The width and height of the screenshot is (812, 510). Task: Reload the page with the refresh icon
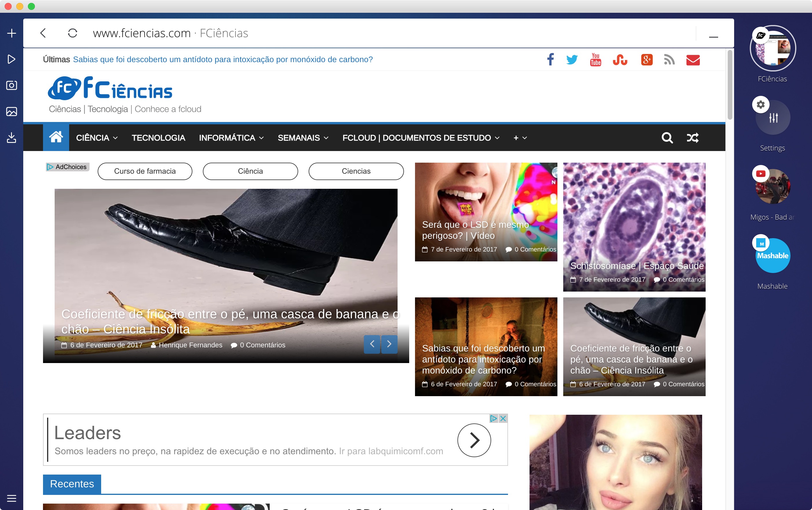(72, 33)
